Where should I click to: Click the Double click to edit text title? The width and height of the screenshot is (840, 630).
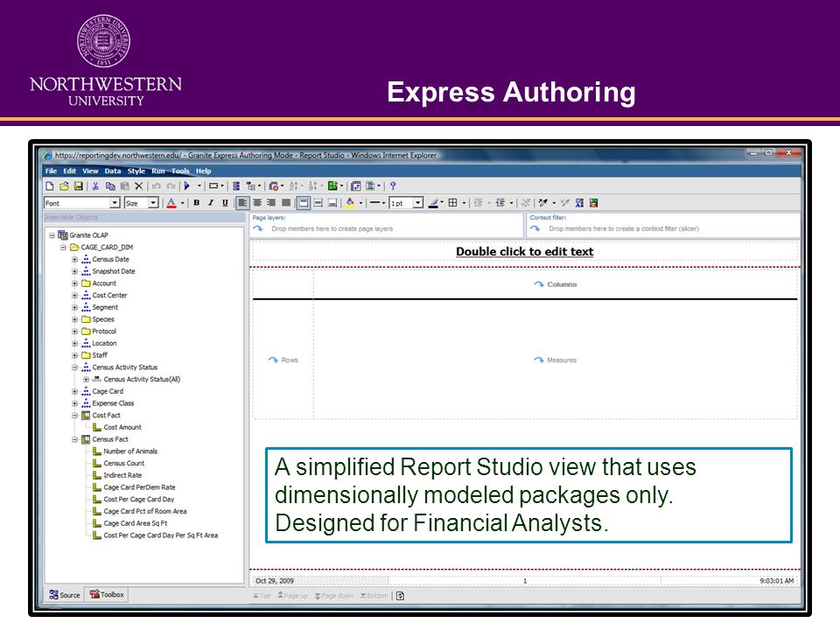524,251
